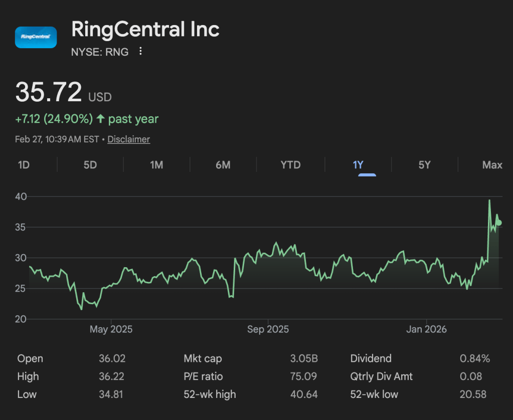Select the YTD time range tab
This screenshot has width=513, height=420.
coord(290,165)
